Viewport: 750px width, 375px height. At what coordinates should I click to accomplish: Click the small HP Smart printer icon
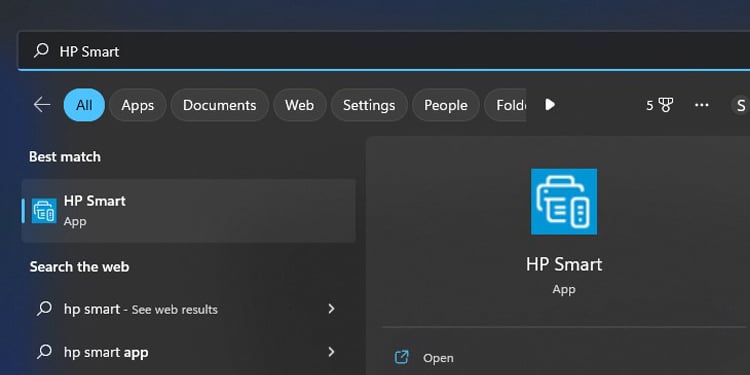[44, 211]
